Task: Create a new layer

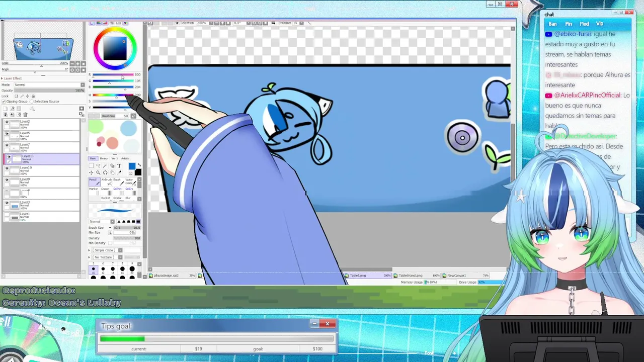Action: [6, 109]
